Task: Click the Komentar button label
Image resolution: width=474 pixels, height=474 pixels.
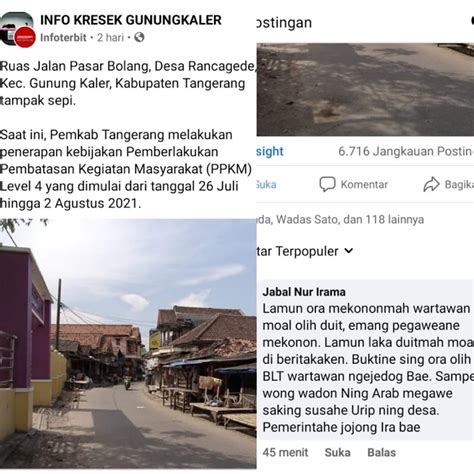Action: 364,184
